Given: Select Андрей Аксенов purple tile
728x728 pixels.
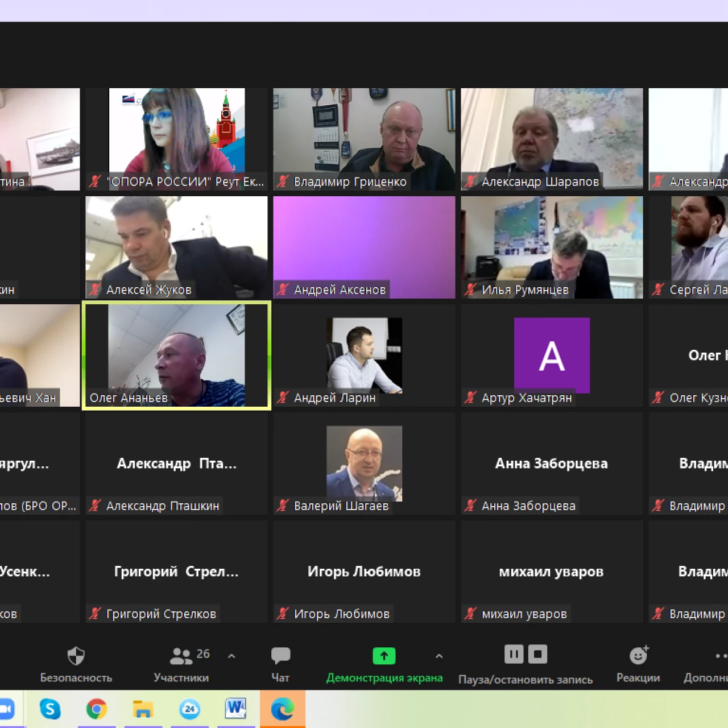Looking at the screenshot, I should (x=364, y=247).
